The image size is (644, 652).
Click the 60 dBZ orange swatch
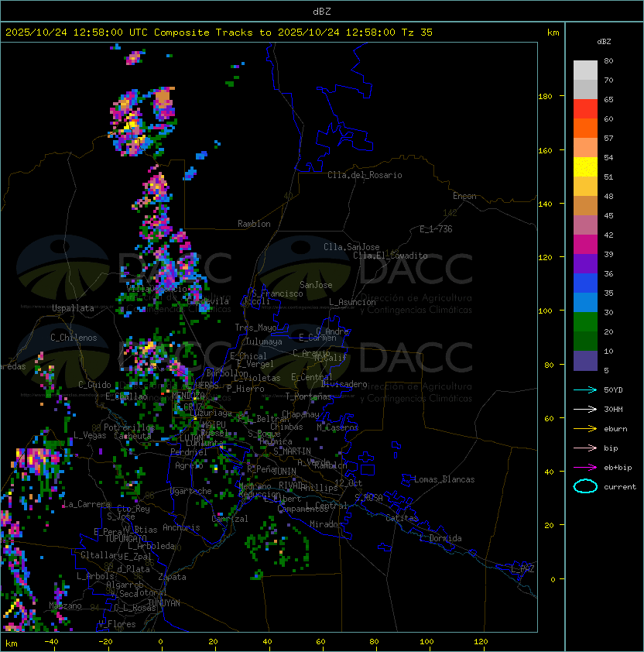click(x=585, y=128)
